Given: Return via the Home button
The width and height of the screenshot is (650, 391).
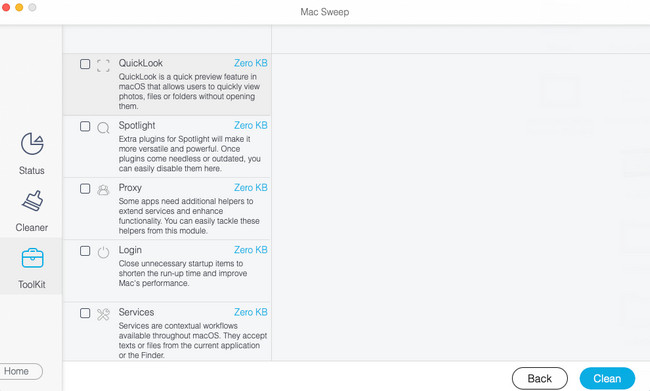Looking at the screenshot, I should point(19,371).
